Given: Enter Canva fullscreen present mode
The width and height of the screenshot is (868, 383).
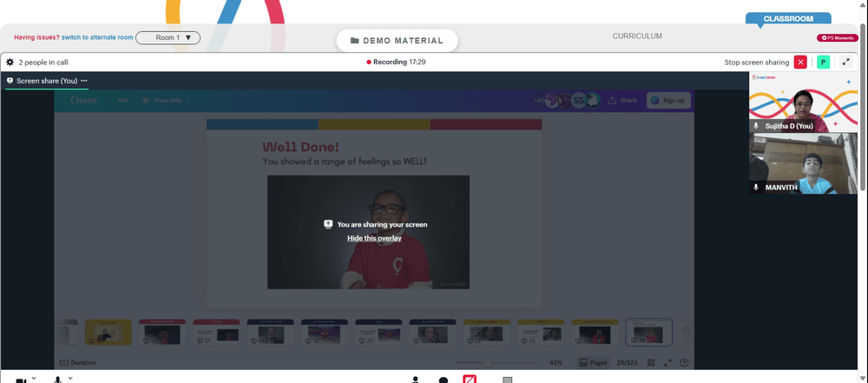Looking at the screenshot, I should pos(667,362).
